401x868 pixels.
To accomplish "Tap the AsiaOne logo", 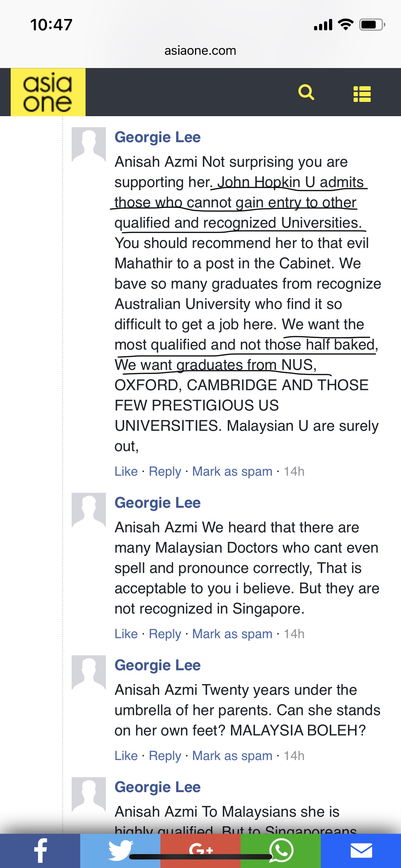I will click(x=48, y=92).
